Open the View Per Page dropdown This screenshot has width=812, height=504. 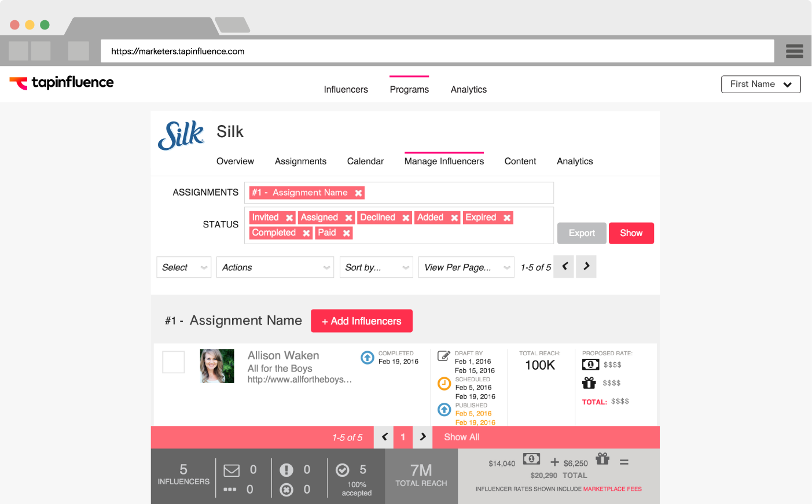tap(466, 267)
